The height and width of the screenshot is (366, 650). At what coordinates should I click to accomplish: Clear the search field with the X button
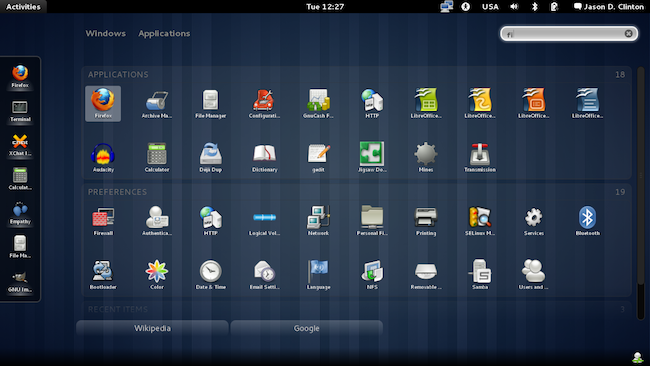tap(628, 34)
